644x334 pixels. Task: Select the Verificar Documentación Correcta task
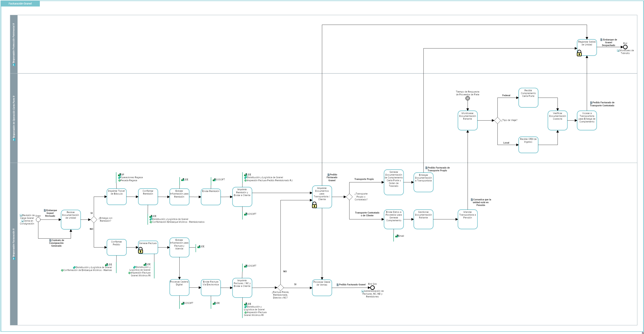pyautogui.click(x=557, y=121)
